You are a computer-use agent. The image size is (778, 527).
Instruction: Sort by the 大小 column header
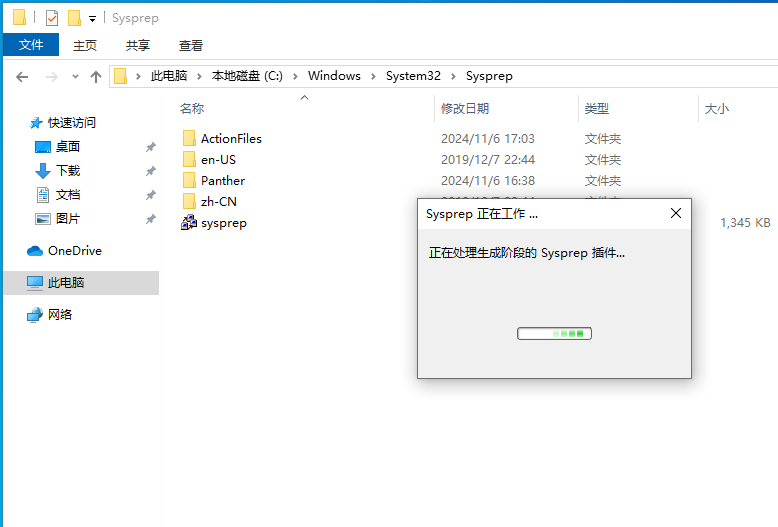click(x=716, y=109)
